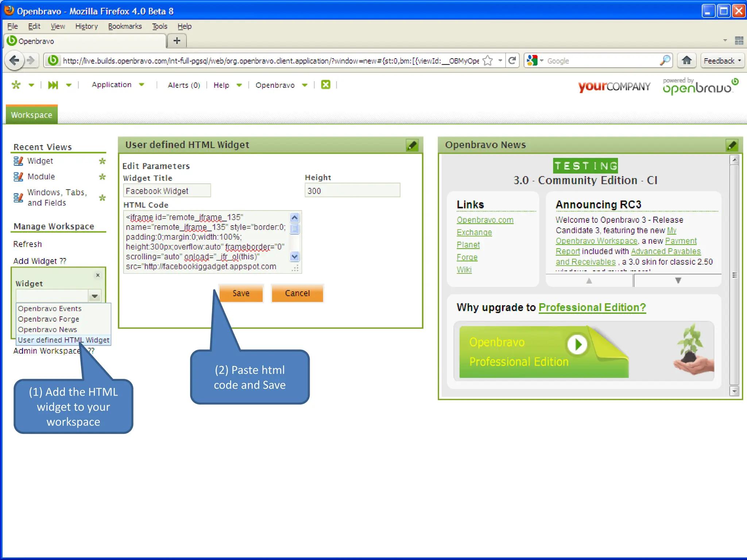Open Alerts (0) link

point(184,85)
